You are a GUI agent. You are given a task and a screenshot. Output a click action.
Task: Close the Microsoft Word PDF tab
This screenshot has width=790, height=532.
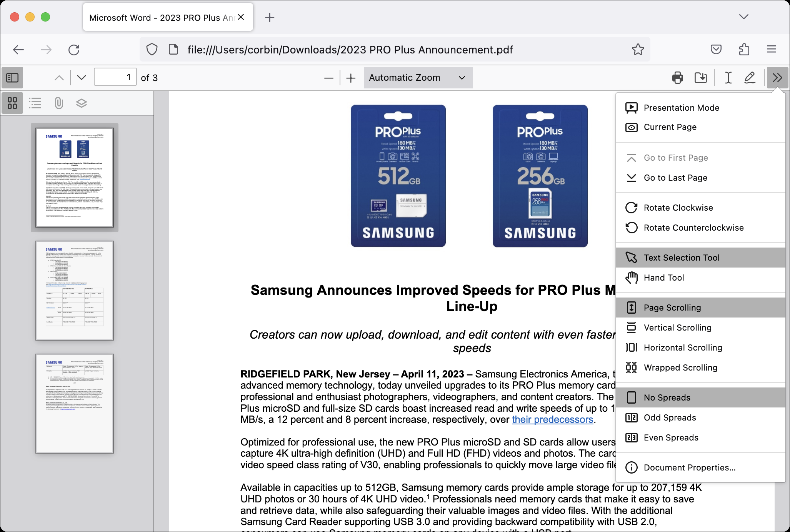coord(241,17)
